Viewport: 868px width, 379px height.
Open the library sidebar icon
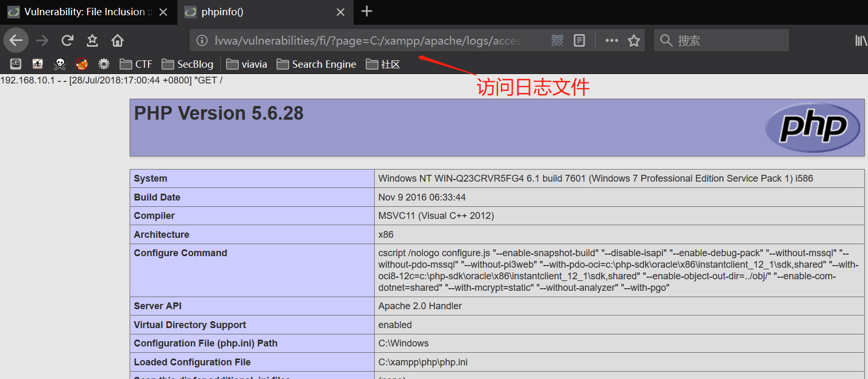pyautogui.click(x=861, y=40)
